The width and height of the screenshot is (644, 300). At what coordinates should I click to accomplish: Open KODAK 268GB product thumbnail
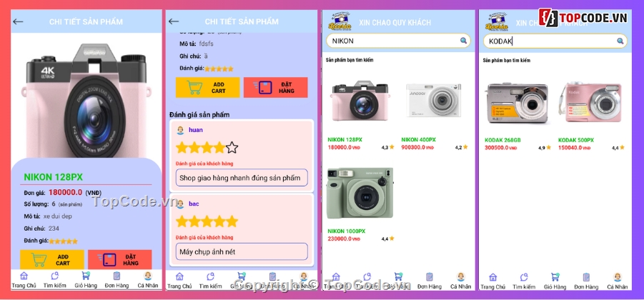[517, 103]
